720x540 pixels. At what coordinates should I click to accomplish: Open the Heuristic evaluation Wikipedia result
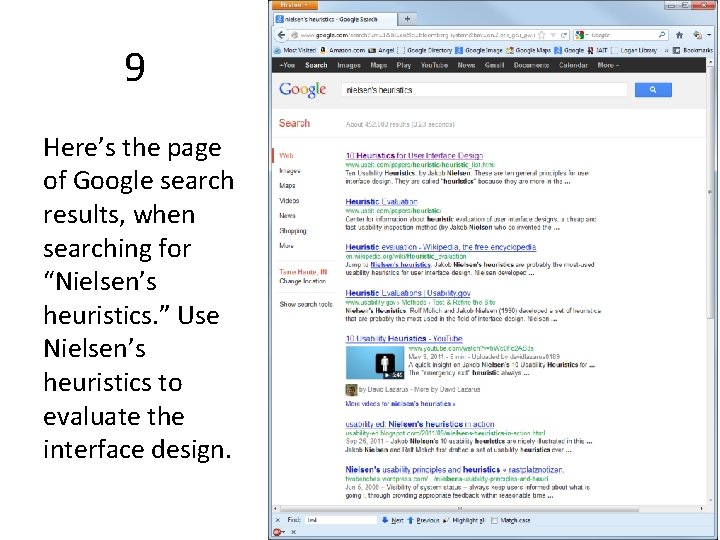coord(441,247)
